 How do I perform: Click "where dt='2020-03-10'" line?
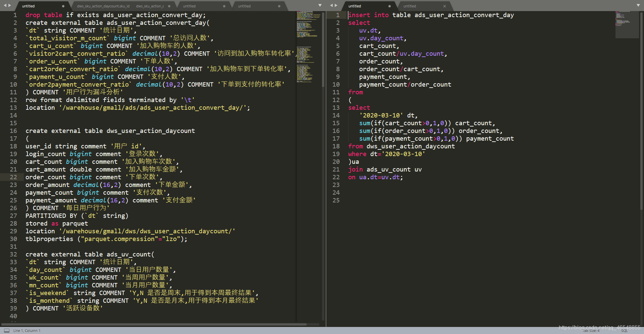click(x=387, y=154)
